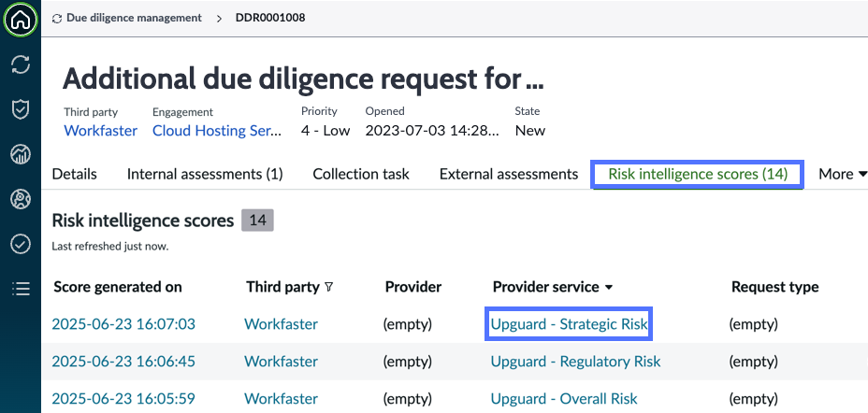Open the home icon in sidebar
Viewport: 868px width, 413px height.
(x=21, y=21)
